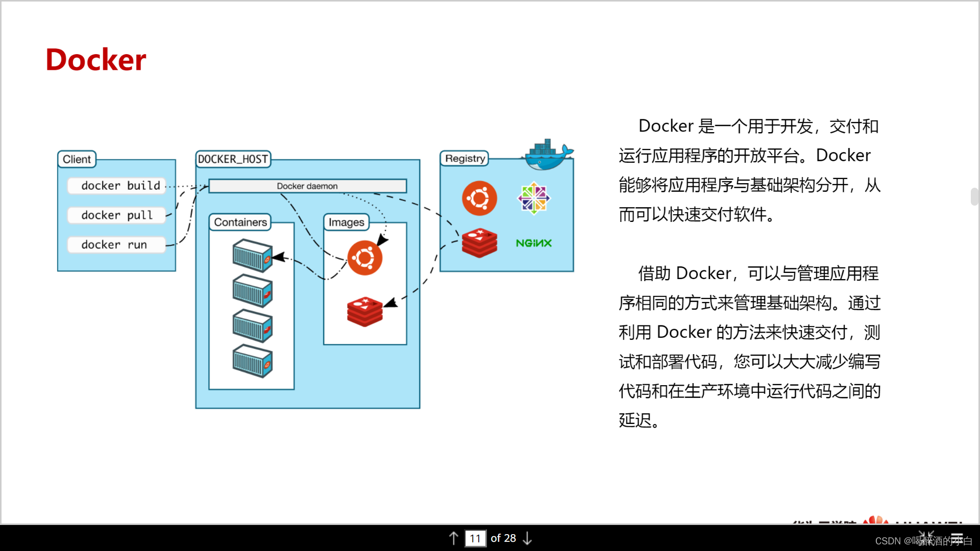This screenshot has height=551, width=980.
Task: Click the 'Registry' label
Action: pos(464,158)
